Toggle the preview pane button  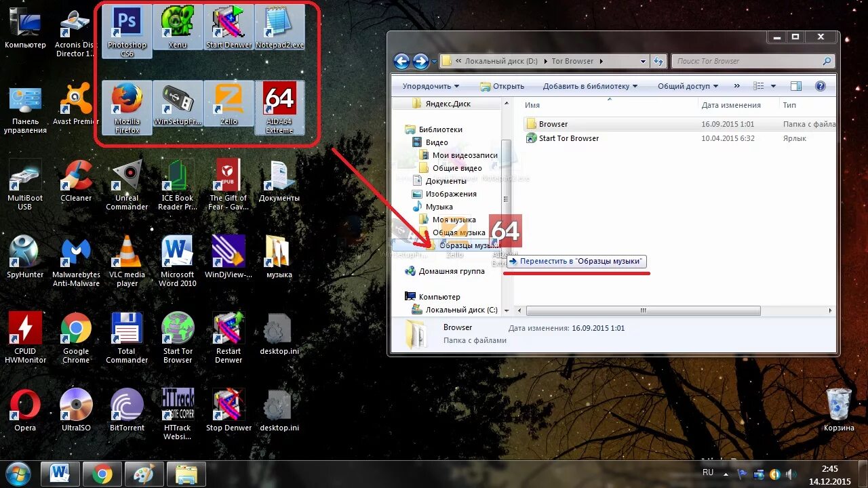796,86
